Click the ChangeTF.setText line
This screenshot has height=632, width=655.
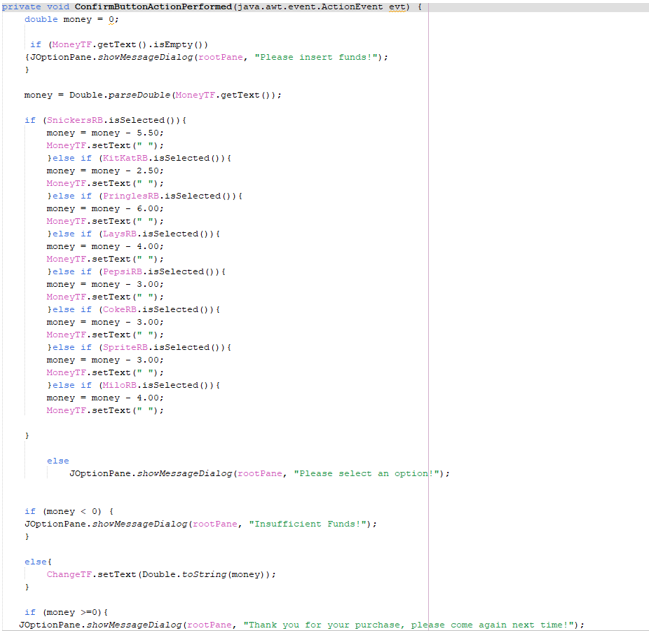click(161, 574)
